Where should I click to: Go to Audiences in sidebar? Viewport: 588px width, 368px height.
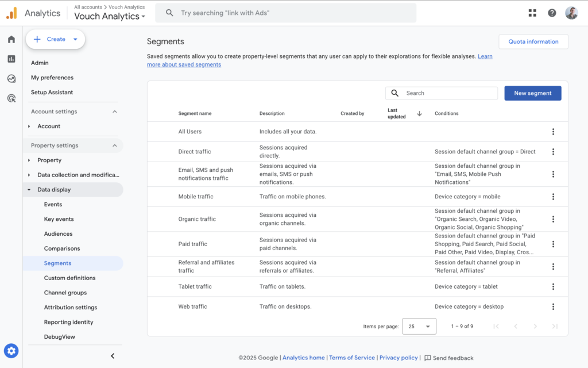pyautogui.click(x=58, y=234)
